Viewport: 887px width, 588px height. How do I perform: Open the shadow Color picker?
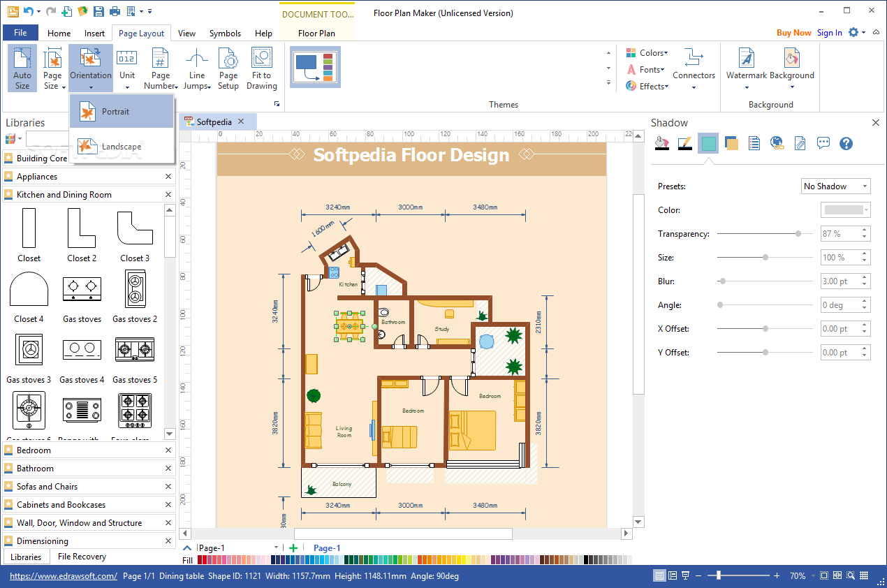tap(845, 210)
